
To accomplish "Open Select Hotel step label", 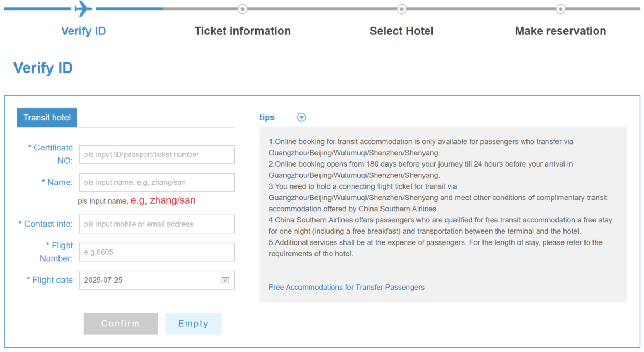I will pos(401,31).
